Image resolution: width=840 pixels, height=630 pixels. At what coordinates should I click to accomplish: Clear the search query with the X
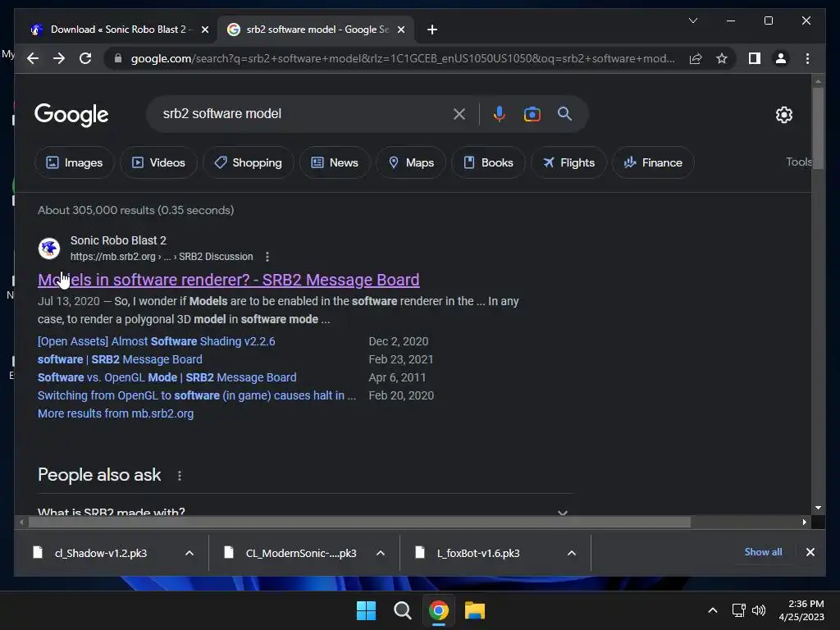[x=459, y=114]
